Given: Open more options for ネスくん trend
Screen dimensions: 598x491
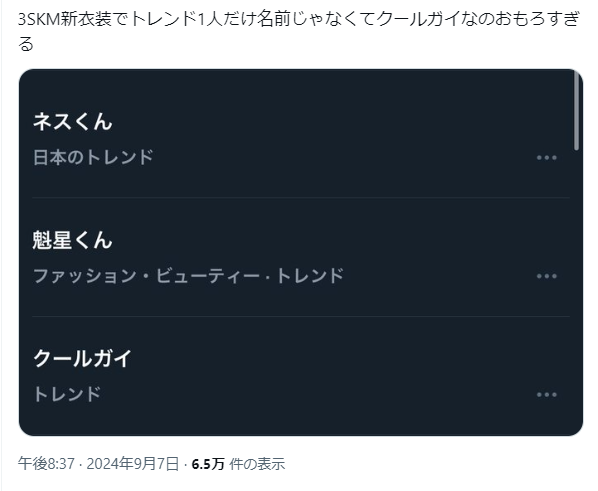Looking at the screenshot, I should pyautogui.click(x=547, y=158).
